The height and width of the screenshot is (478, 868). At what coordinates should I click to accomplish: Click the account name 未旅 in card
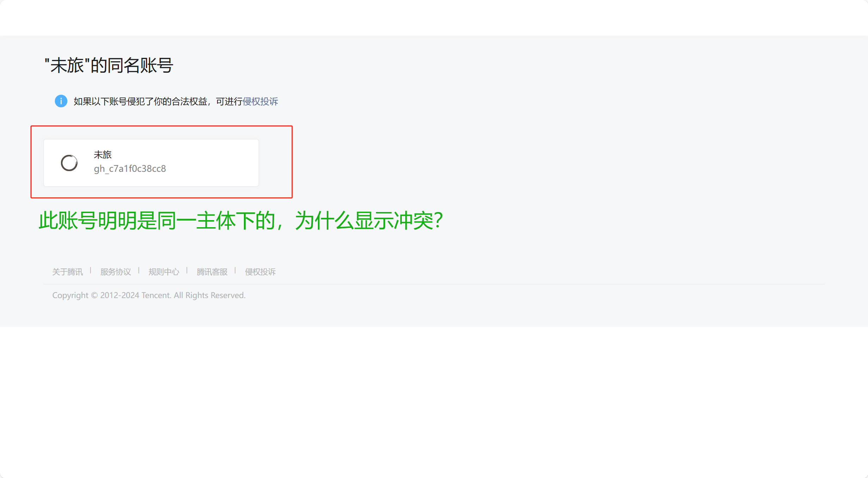point(103,155)
